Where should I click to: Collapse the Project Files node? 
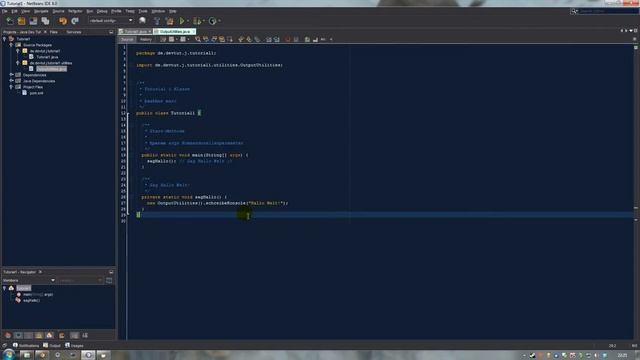11,87
